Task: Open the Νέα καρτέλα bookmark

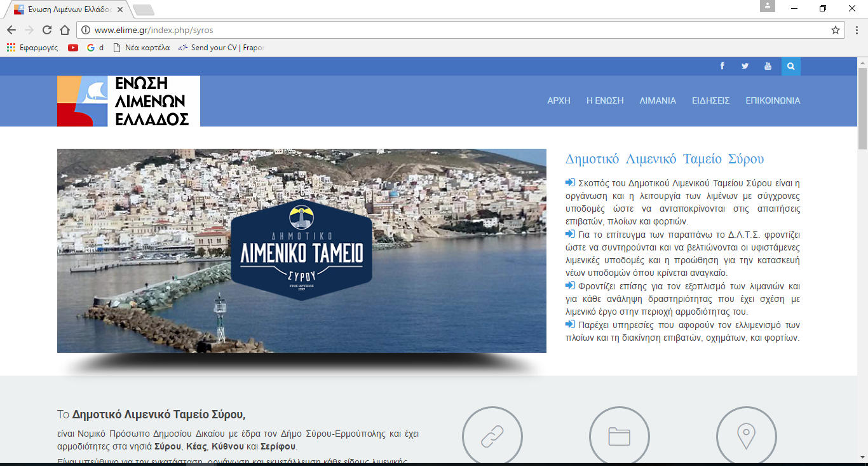Action: (x=141, y=48)
